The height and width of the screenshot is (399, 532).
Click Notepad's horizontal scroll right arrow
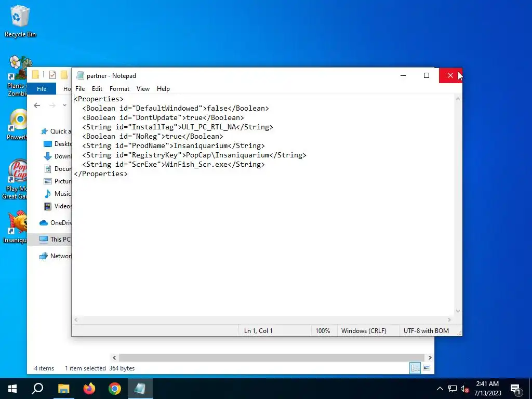pyautogui.click(x=449, y=320)
